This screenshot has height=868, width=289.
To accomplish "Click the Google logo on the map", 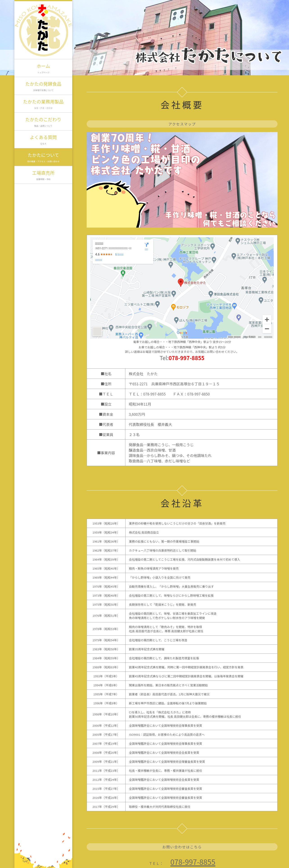I will point(182,333).
